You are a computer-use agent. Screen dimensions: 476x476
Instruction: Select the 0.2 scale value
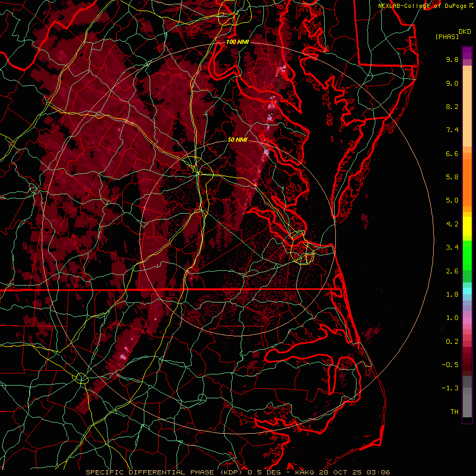(x=452, y=342)
